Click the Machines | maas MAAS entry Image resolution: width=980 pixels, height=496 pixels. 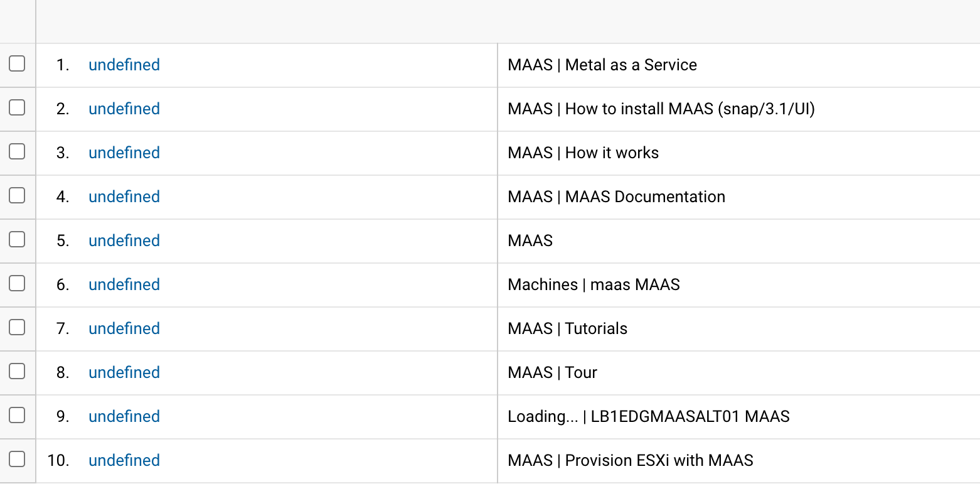pos(593,284)
